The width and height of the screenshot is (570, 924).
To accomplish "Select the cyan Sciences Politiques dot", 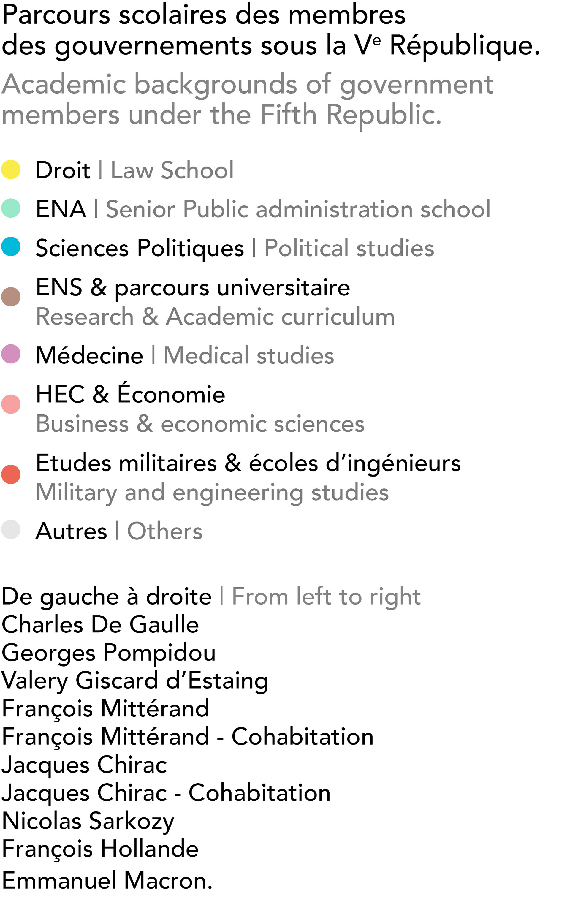I will click(11, 246).
